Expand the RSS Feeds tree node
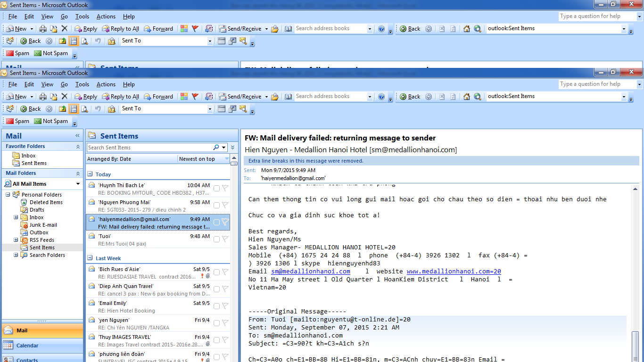644x362 pixels. click(x=16, y=240)
